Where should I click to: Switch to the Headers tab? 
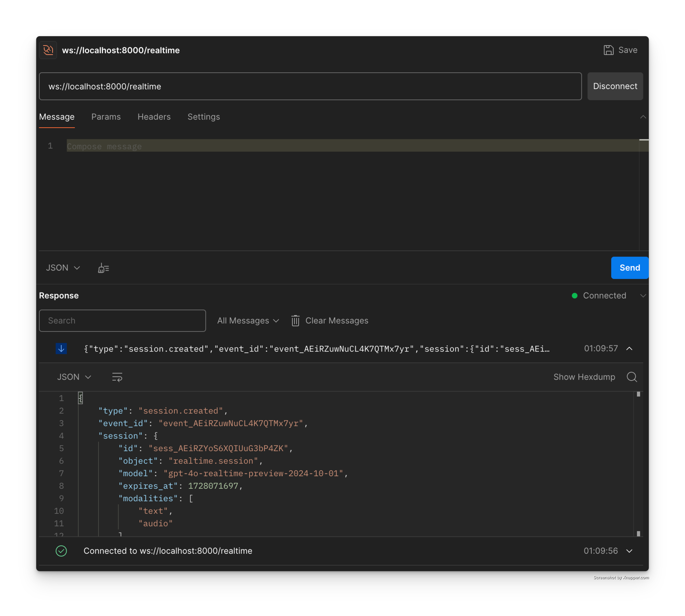coord(154,117)
